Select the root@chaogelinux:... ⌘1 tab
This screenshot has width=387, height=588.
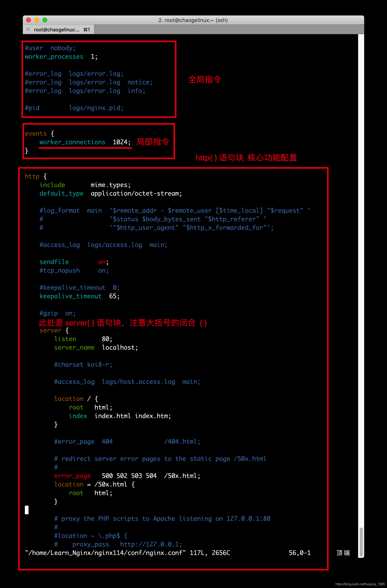tap(58, 29)
